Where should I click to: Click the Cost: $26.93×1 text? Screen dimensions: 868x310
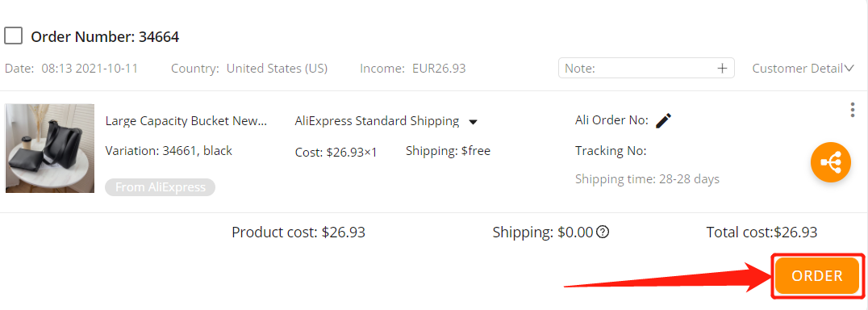(336, 153)
